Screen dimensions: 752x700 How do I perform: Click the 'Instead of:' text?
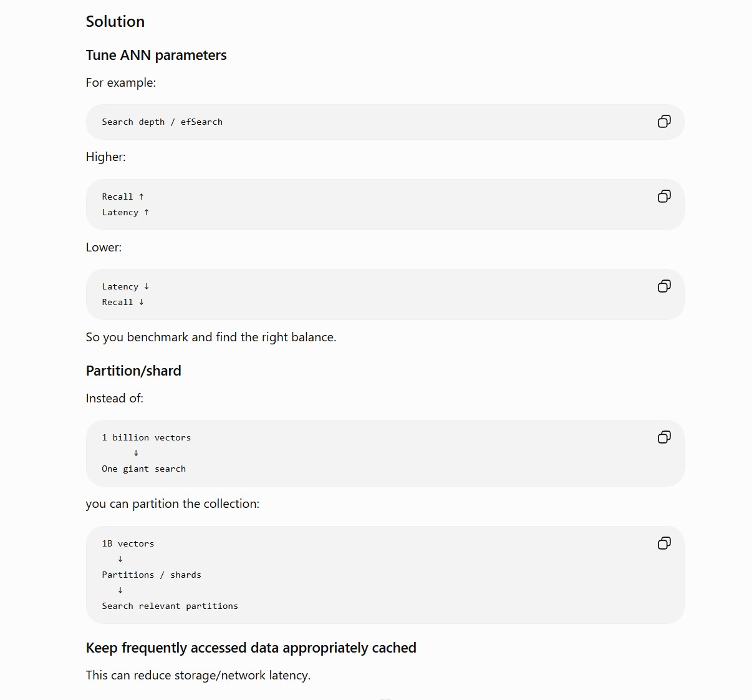(115, 398)
